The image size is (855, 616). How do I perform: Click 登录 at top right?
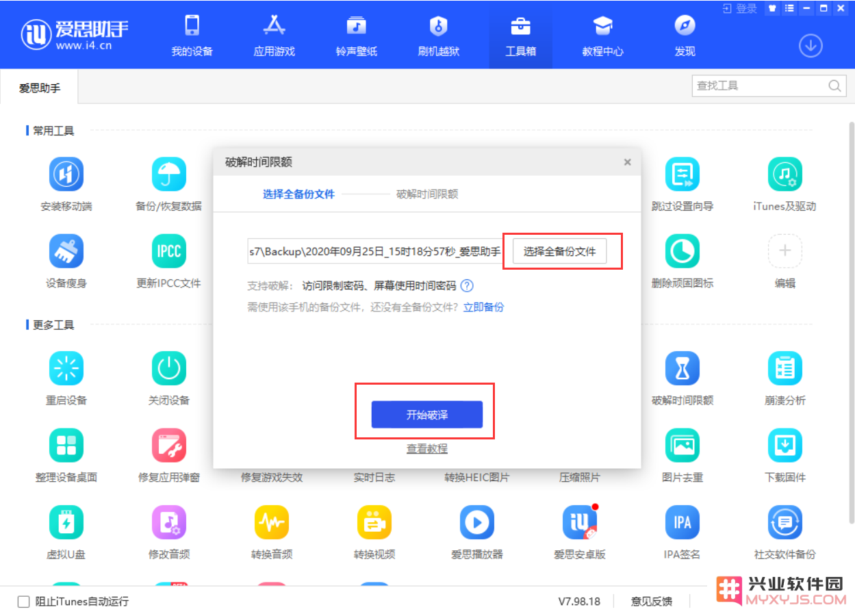[740, 8]
